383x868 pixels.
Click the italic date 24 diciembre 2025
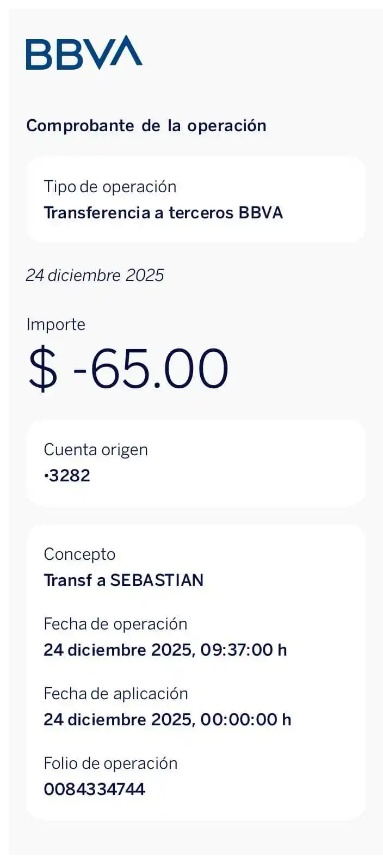click(x=95, y=275)
